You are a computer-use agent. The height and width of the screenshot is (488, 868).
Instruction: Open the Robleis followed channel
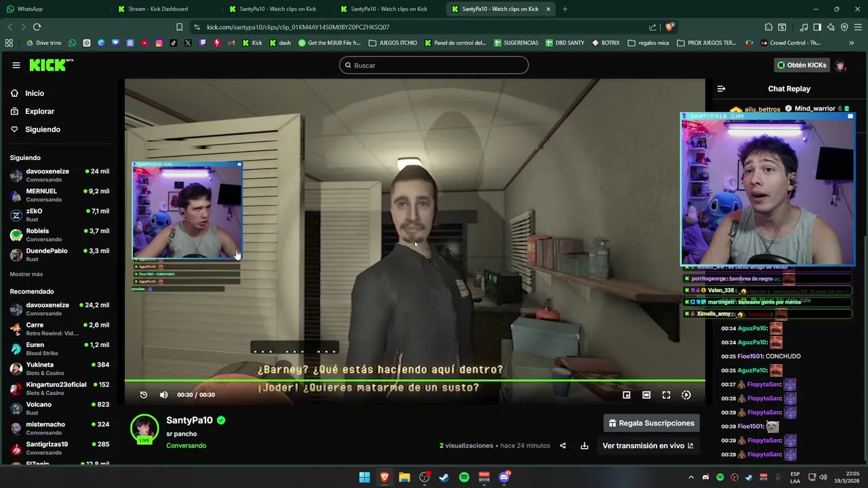[x=60, y=235]
